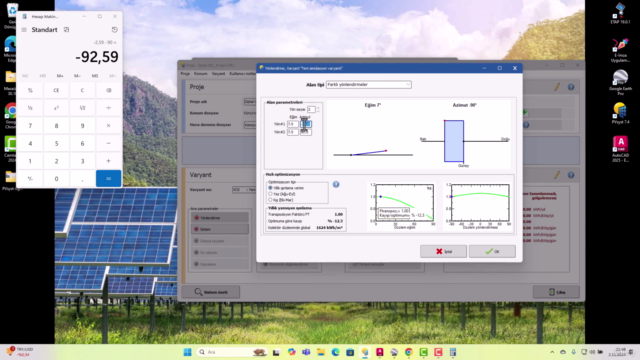Image resolution: width=640 pixels, height=360 pixels.
Task: Open the calculator history panel
Action: [x=114, y=30]
